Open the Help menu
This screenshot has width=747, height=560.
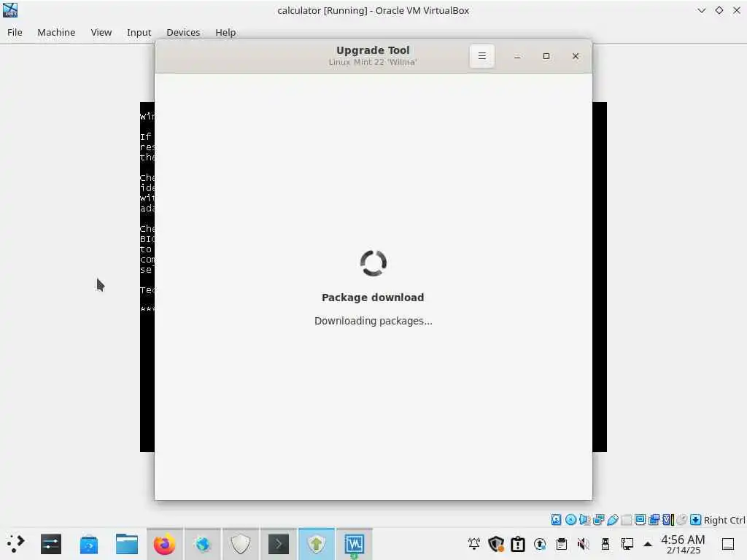tap(225, 32)
